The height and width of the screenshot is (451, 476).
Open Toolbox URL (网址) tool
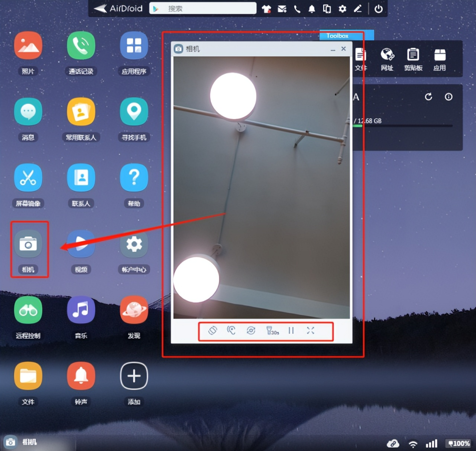387,59
